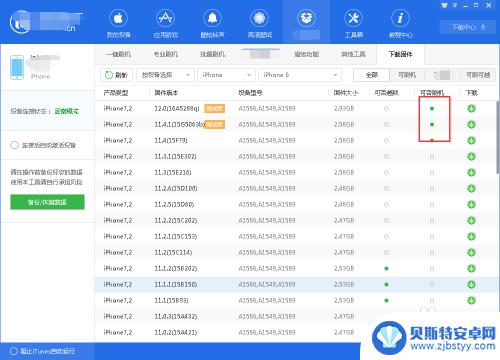
Task: Open the iPhone product type dropdown
Action: [226, 75]
